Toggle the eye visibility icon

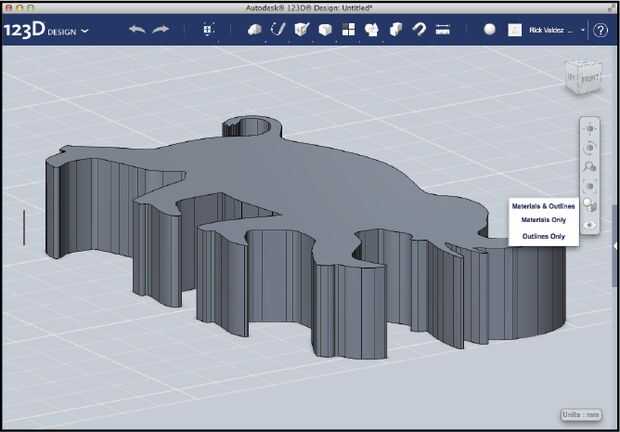(x=590, y=225)
